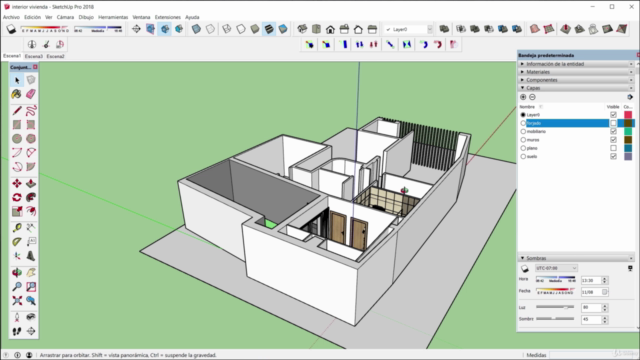Set mobiliario as active layer radio
Screen dimensions: 640x360
point(523,131)
